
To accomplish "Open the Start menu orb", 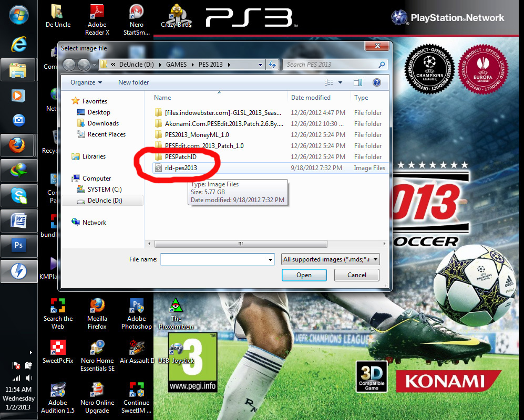I will pyautogui.click(x=19, y=15).
